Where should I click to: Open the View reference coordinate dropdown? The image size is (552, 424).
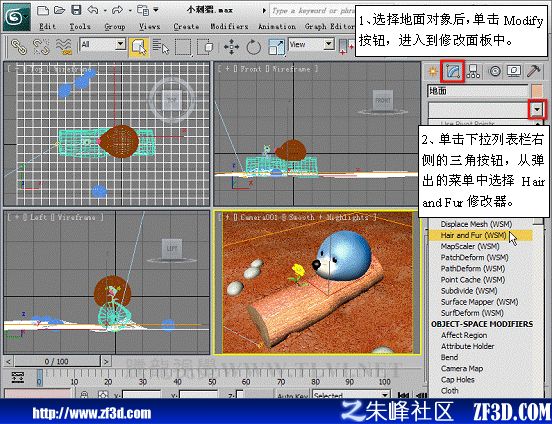click(311, 45)
